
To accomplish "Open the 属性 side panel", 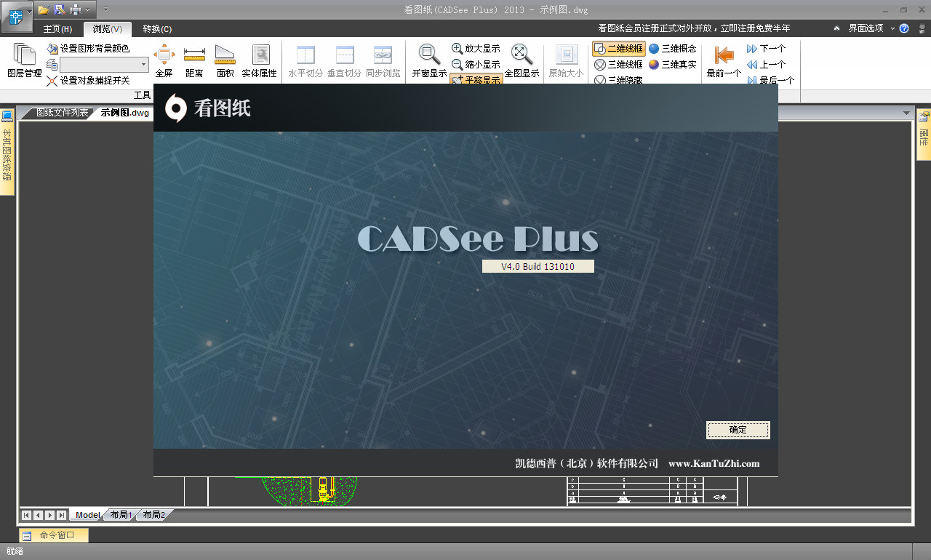I will pyautogui.click(x=924, y=135).
